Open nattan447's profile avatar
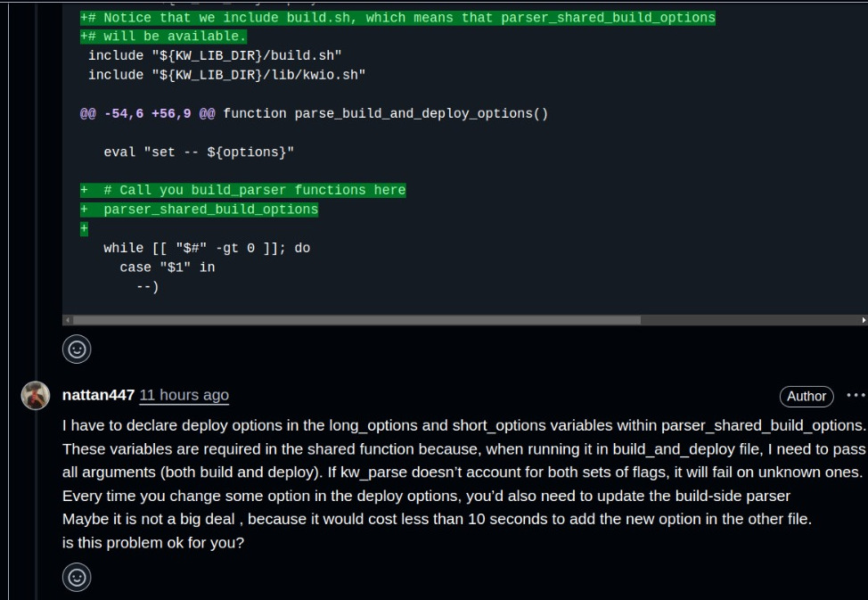The height and width of the screenshot is (600, 868). point(36,396)
